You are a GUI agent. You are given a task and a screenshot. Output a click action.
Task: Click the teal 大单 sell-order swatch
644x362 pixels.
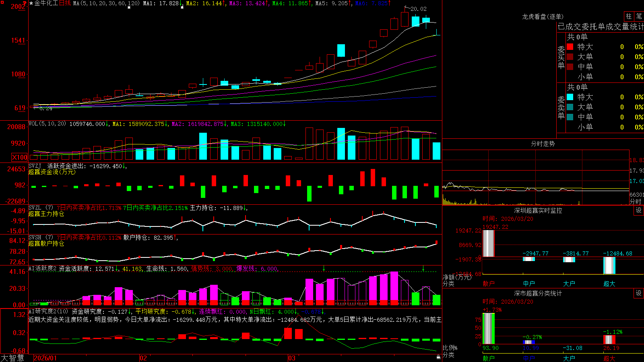coord(570,107)
